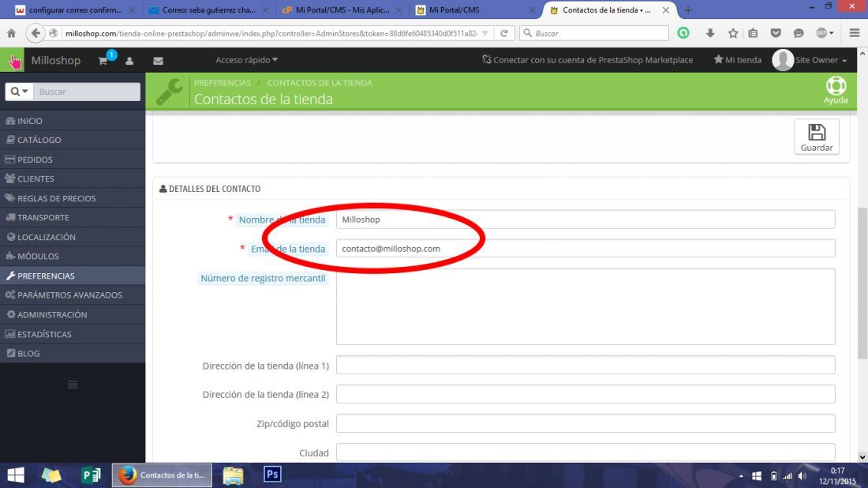Bookmark this page with star icon
Screen dimensions: 868x488
tap(733, 33)
